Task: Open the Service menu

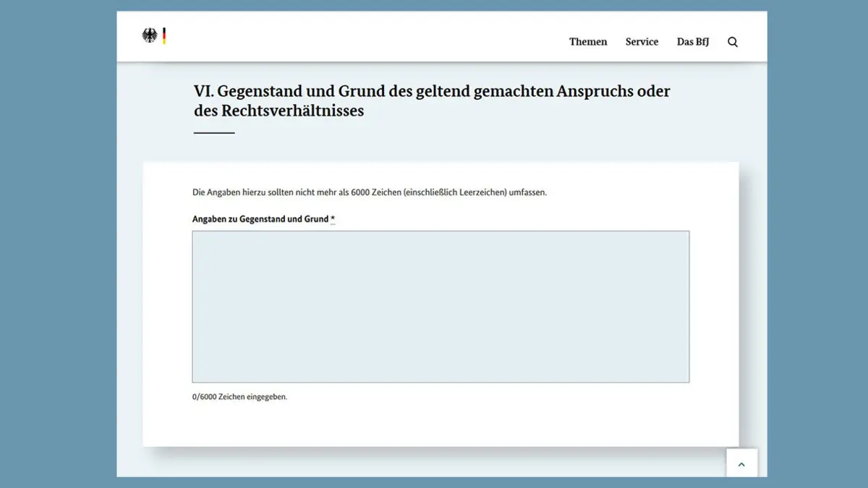Action: click(642, 42)
